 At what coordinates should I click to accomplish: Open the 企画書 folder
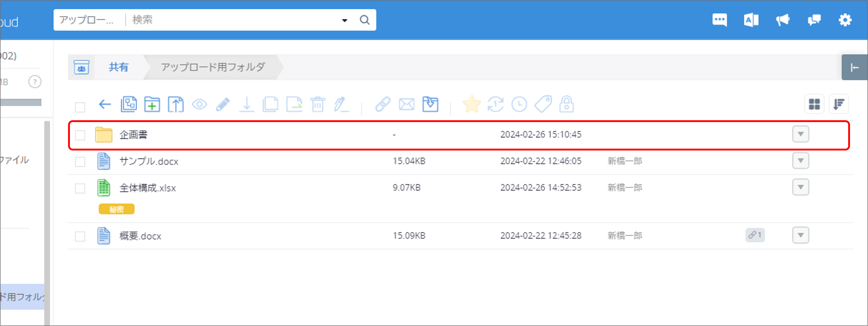[134, 135]
